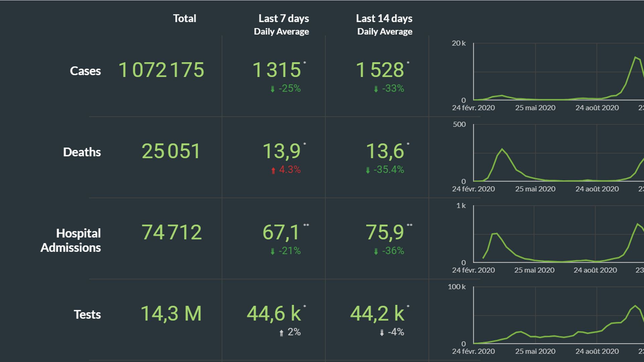644x362 pixels.
Task: Click 24 févr. 2020 on admissions chart axis
Action: pos(473,270)
